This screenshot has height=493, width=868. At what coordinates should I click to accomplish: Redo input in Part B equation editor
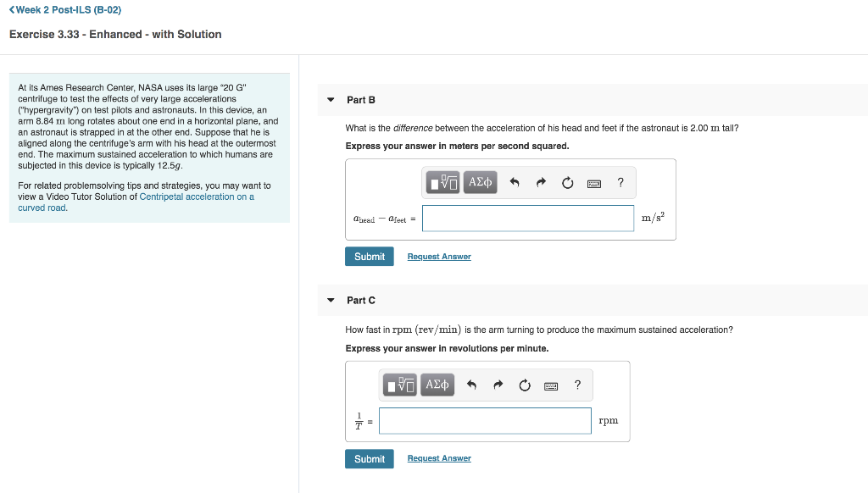tap(540, 182)
